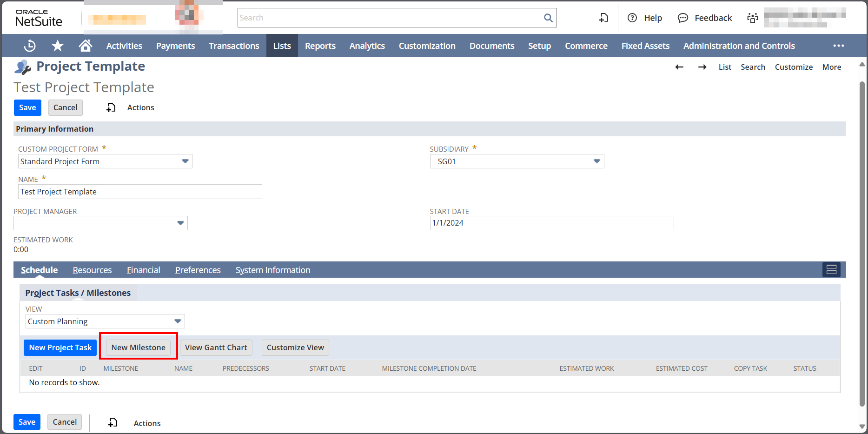Click the search magnifier icon

548,18
